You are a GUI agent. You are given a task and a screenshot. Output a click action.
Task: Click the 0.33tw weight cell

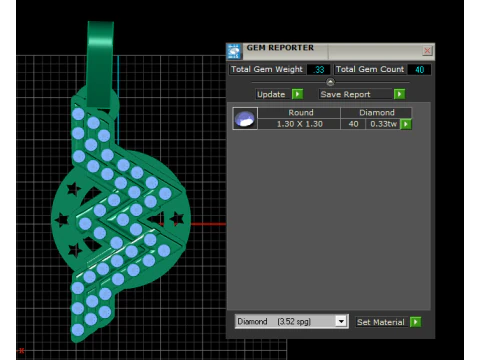[x=383, y=124]
